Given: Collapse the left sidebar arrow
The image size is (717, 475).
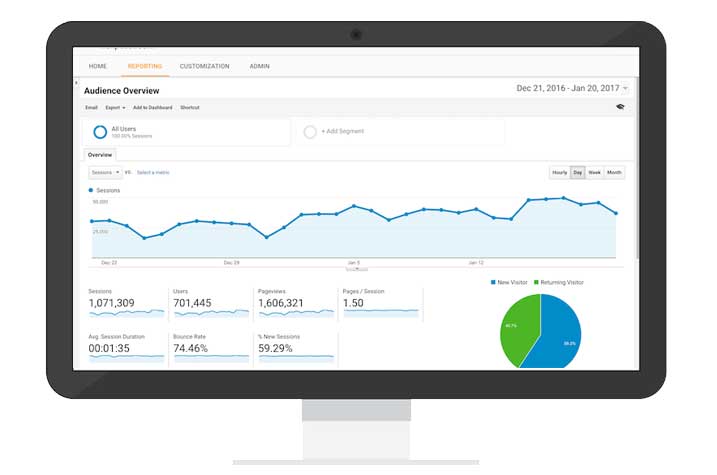Looking at the screenshot, I should coord(76,83).
